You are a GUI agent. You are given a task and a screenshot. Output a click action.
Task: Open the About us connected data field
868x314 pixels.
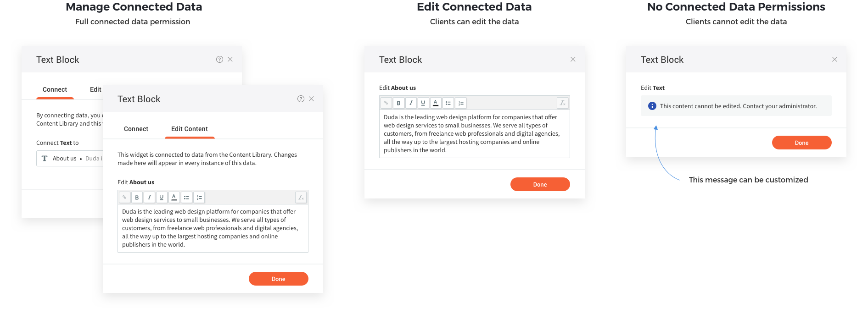[69, 159]
